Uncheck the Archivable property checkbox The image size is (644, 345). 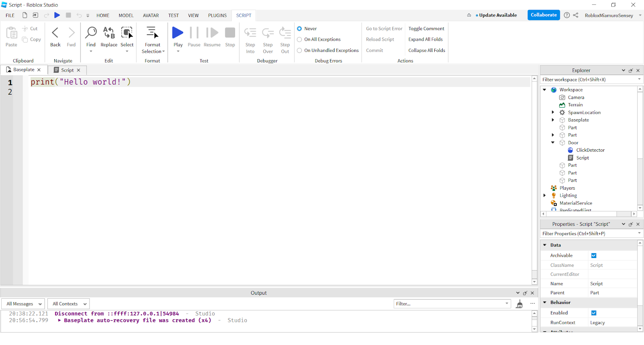tap(594, 256)
